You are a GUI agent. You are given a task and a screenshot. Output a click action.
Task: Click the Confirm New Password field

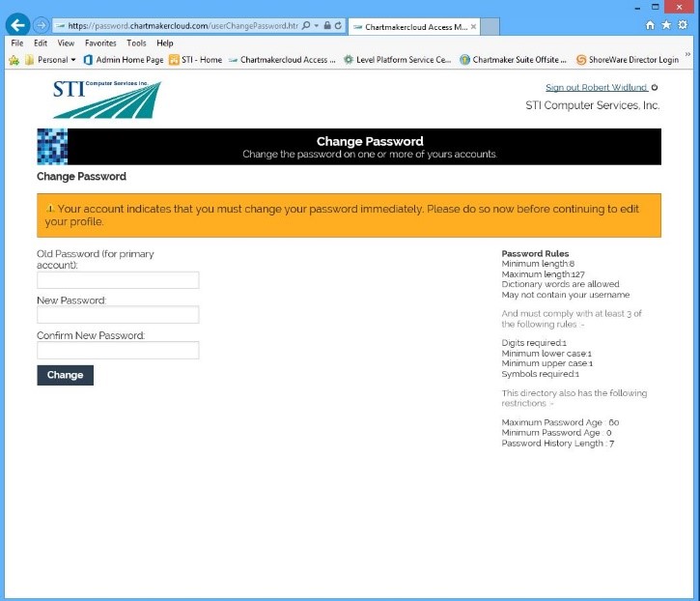(118, 350)
